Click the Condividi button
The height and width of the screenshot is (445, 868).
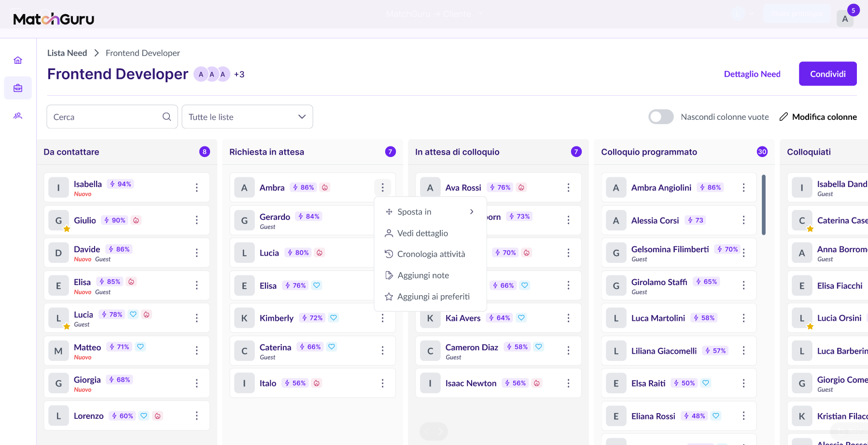tap(827, 73)
